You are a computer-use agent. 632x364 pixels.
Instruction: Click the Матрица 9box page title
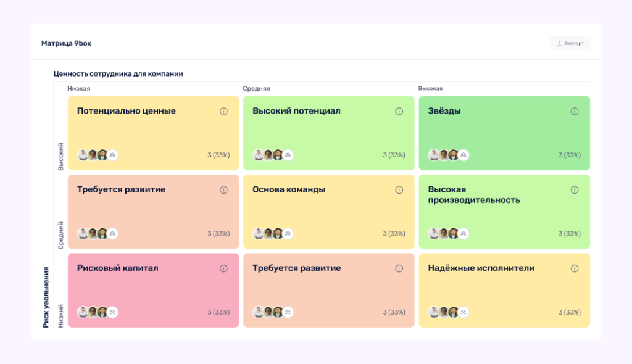point(66,43)
